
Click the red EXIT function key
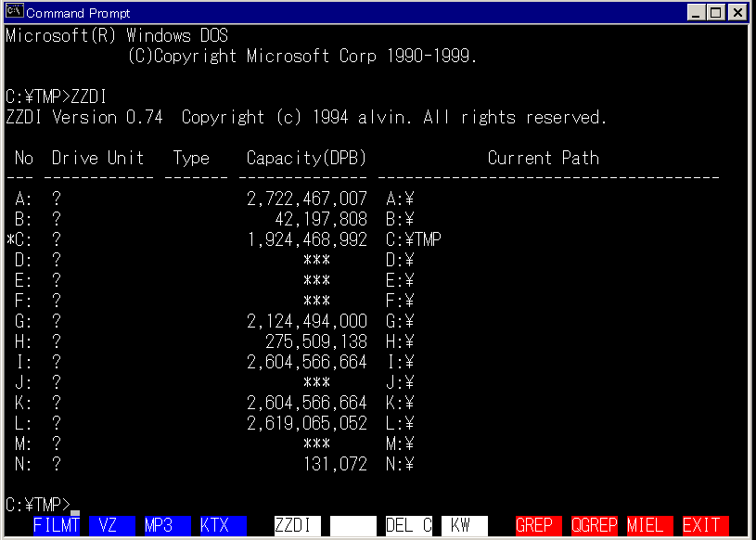click(x=705, y=525)
